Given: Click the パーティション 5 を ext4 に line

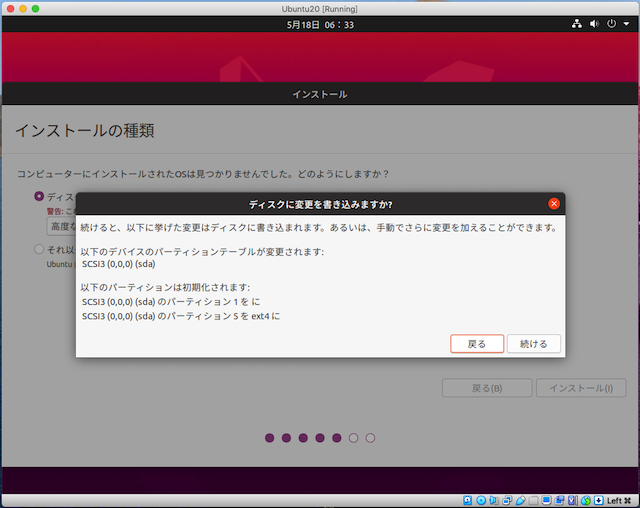Looking at the screenshot, I should [181, 316].
